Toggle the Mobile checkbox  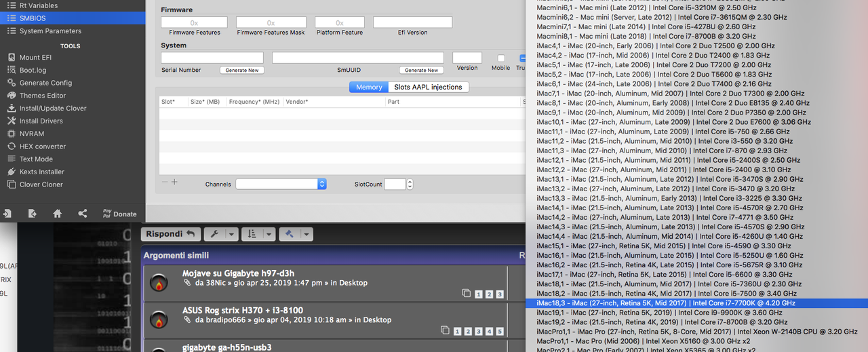coord(501,58)
